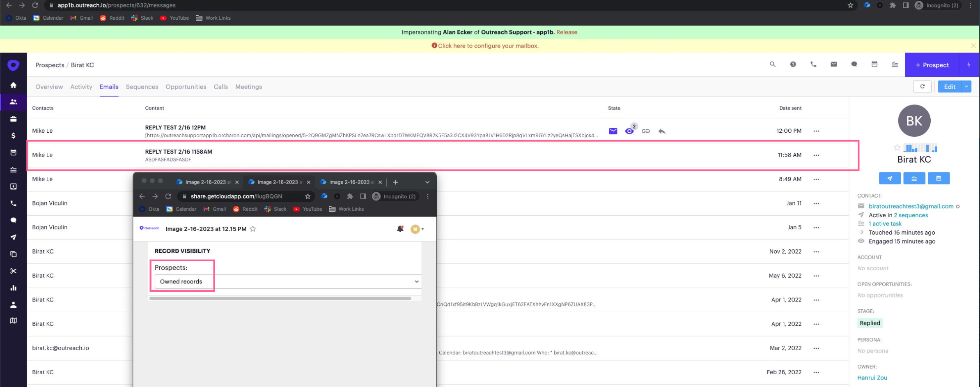Click the horizontal scrollbar in CloudApp window
The width and height of the screenshot is (980, 387).
tap(280, 299)
